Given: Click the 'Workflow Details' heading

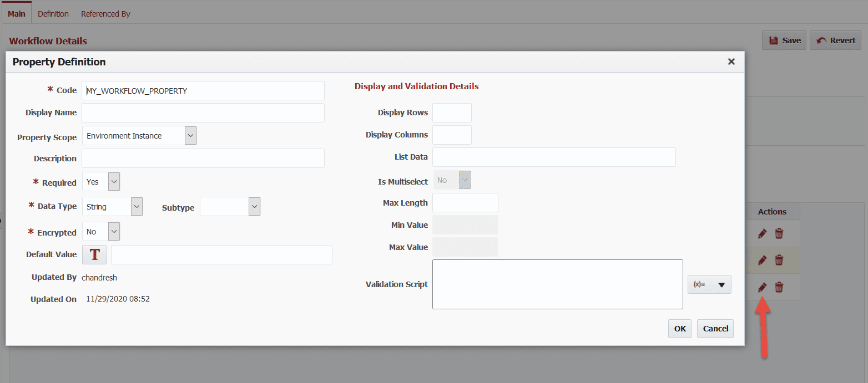Looking at the screenshot, I should [48, 41].
